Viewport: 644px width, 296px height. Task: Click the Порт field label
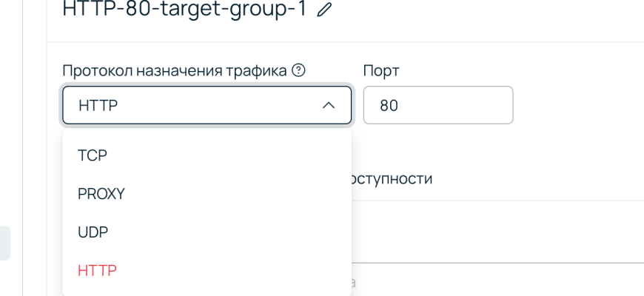tap(381, 70)
